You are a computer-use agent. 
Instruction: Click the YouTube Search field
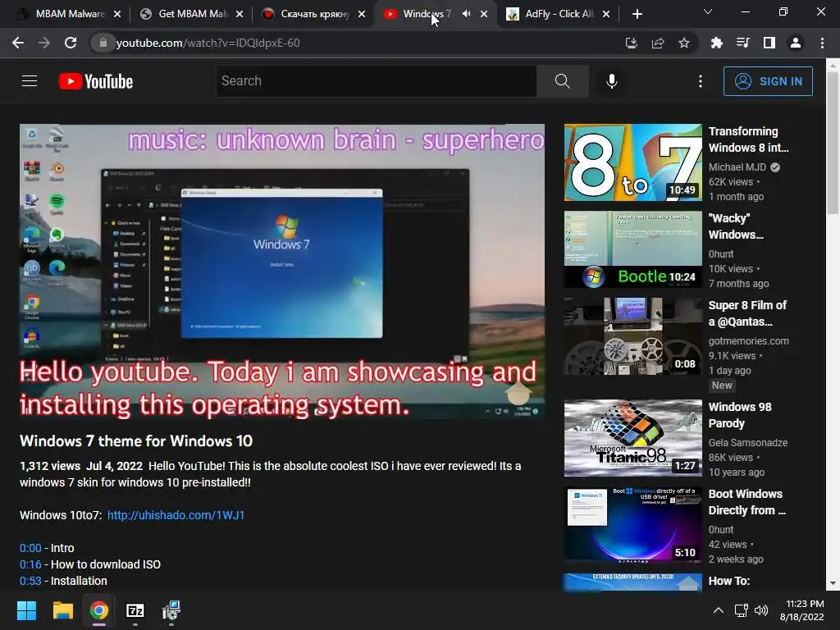377,81
